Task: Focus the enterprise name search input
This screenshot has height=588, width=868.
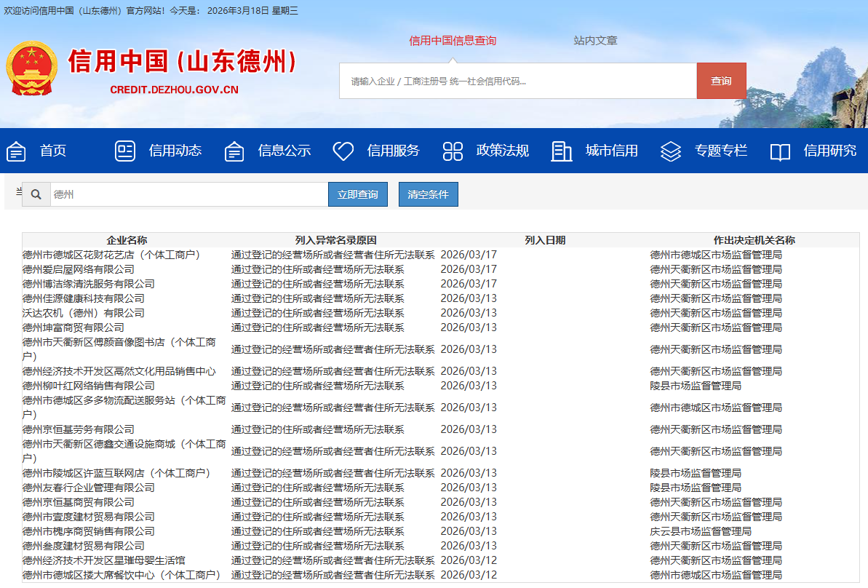Action: [x=517, y=82]
